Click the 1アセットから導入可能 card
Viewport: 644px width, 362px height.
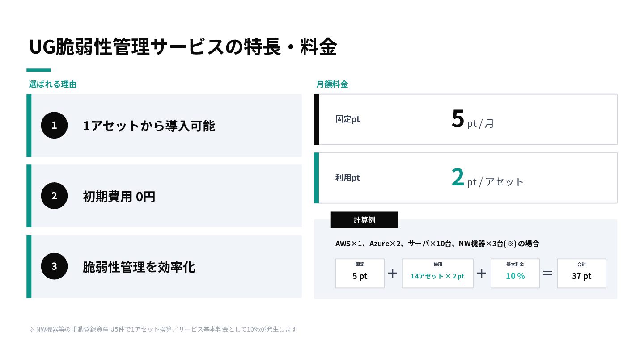point(164,126)
